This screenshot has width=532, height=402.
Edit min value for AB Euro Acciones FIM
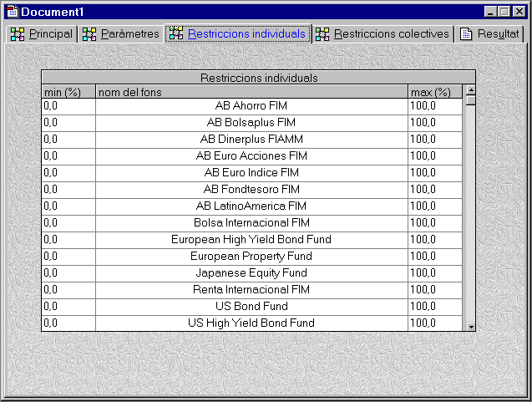(68, 156)
